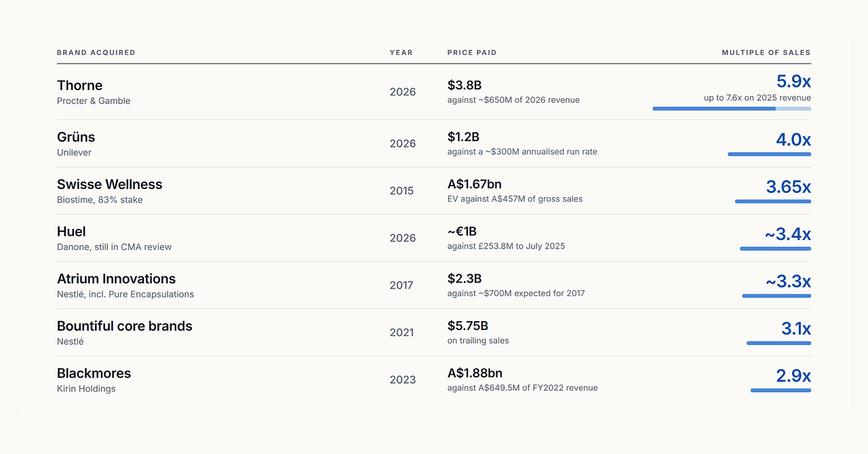Click the ~3.3x multiple value
This screenshot has width=868, height=454.
788,282
